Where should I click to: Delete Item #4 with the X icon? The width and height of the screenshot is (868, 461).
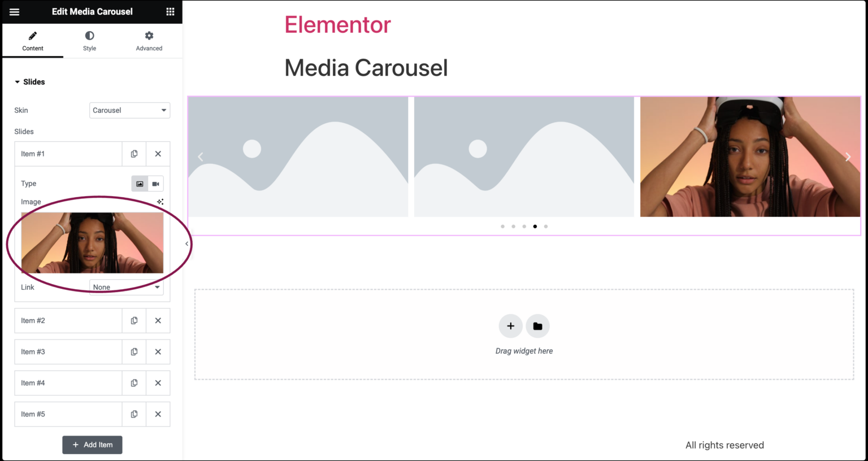158,382
